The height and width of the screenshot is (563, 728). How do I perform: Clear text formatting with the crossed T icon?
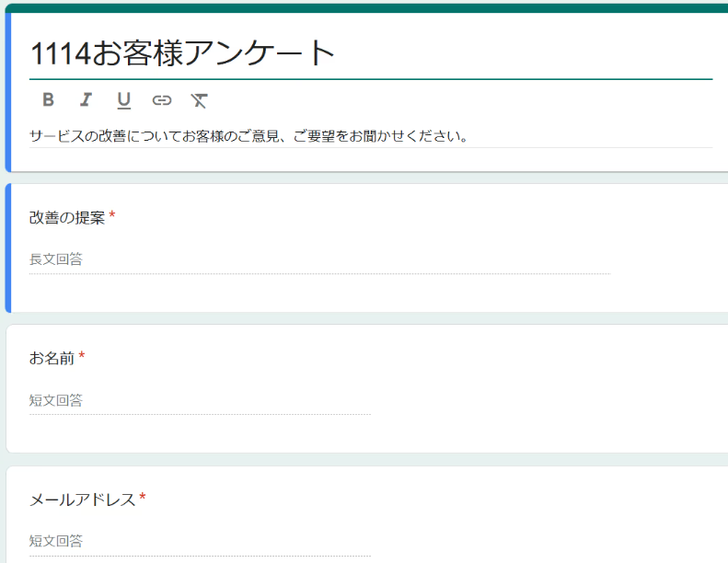(x=199, y=100)
